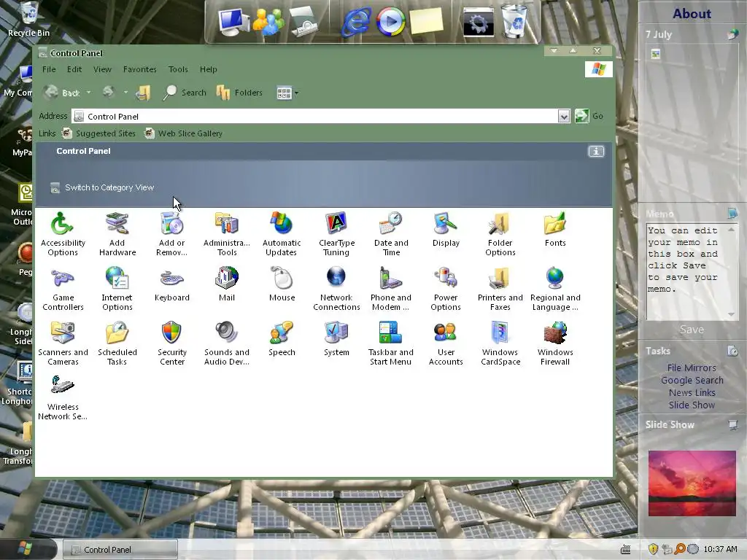The image size is (747, 560).
Task: Open the Speech applet
Action: pos(282,339)
